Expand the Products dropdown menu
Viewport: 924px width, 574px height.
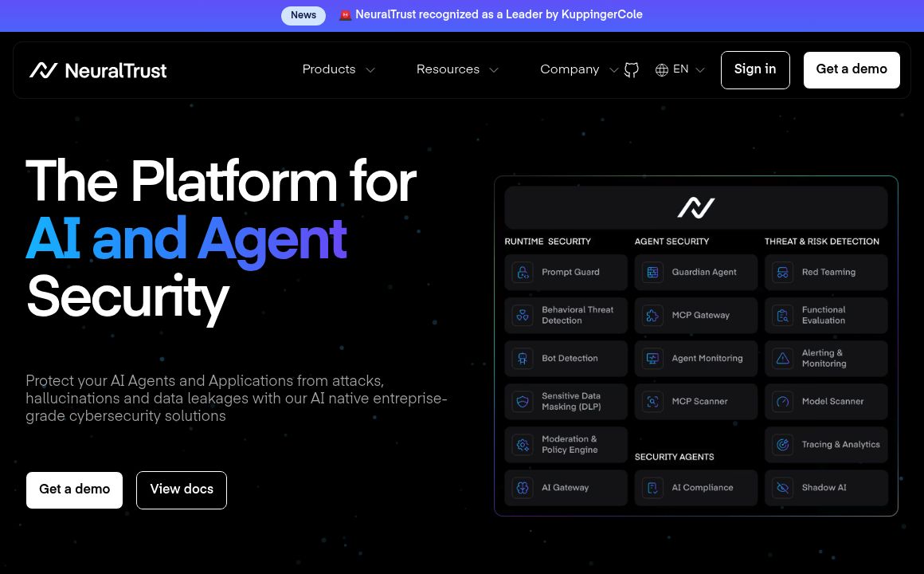338,70
